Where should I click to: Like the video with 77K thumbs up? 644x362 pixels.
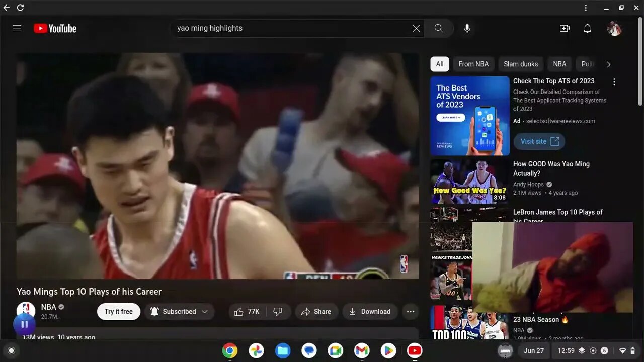(247, 312)
